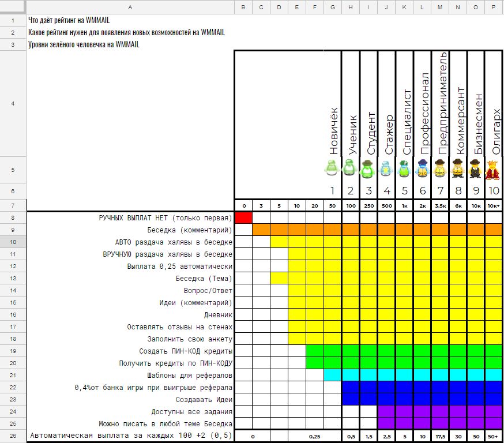504x443 pixels.
Task: Select rating threshold cell '6к'
Action: coord(458,206)
